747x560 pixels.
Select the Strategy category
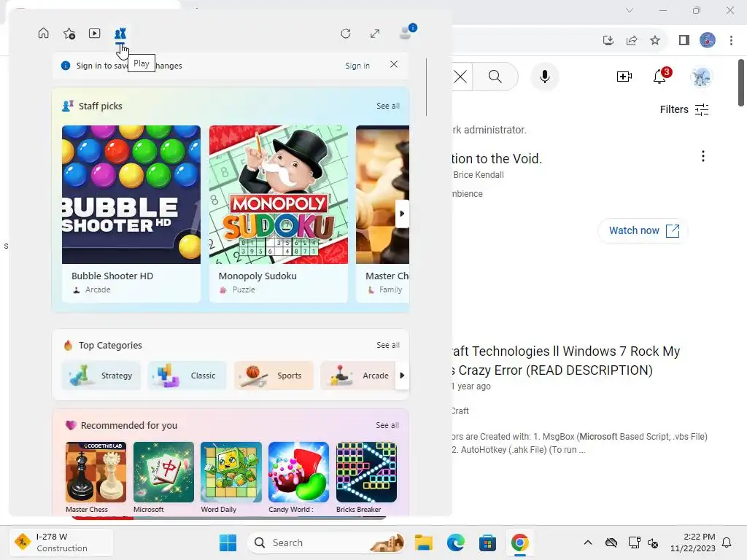(x=101, y=376)
